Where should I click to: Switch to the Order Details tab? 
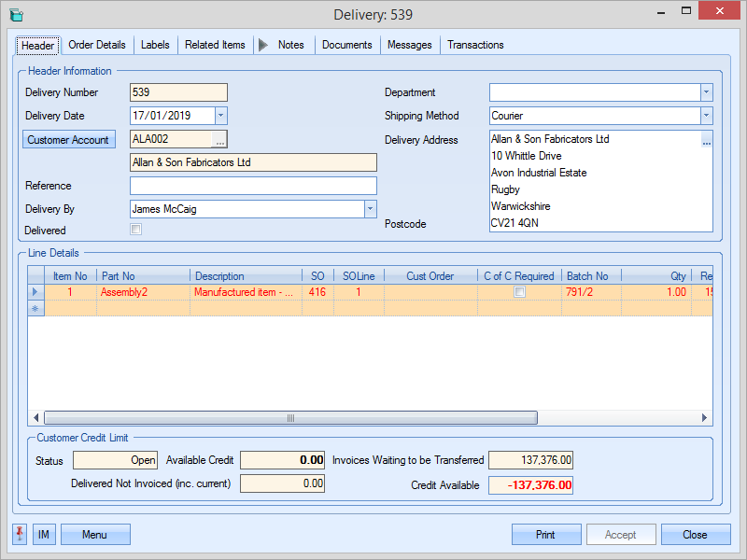tap(97, 45)
